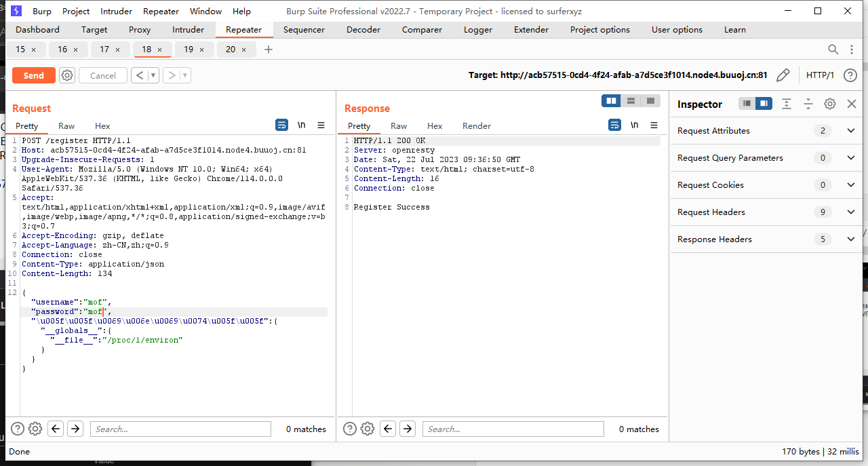This screenshot has height=466, width=868.
Task: Switch Response view to Render
Action: (x=477, y=126)
